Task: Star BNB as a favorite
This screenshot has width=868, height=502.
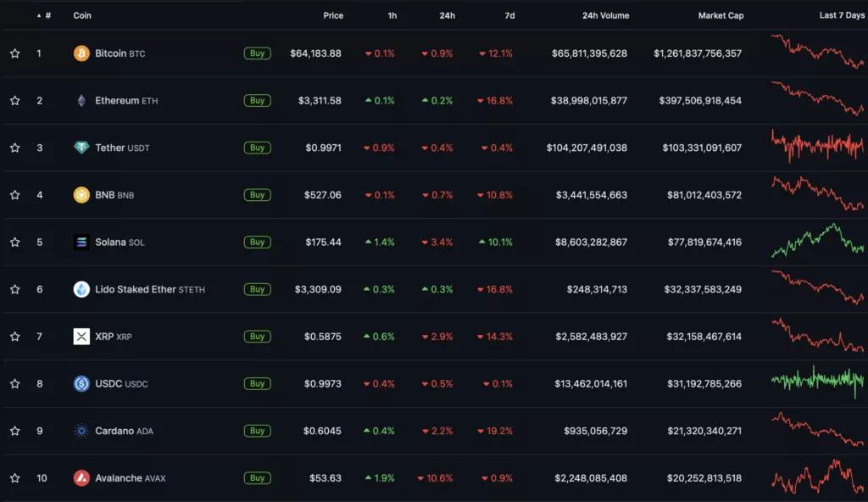Action: tap(15, 194)
